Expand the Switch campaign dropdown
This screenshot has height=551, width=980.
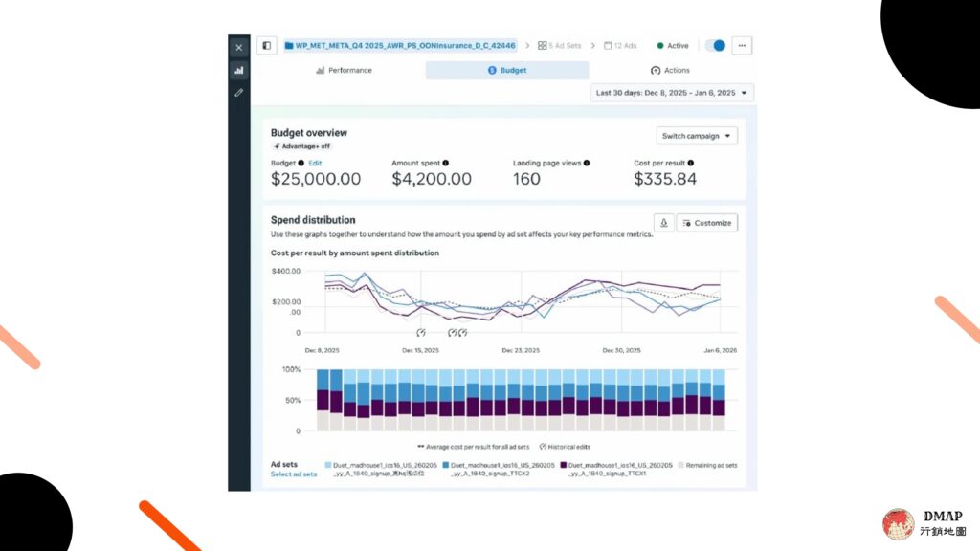click(697, 136)
